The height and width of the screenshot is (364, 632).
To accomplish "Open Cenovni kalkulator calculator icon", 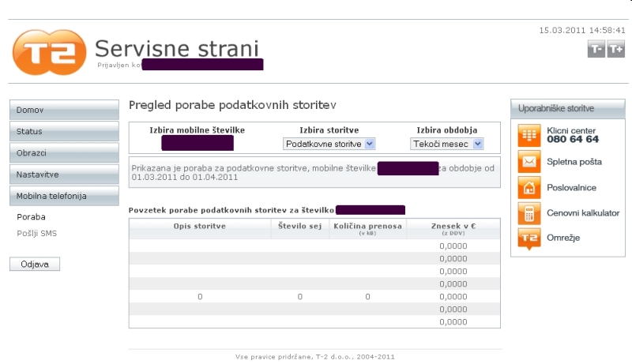I will [529, 213].
